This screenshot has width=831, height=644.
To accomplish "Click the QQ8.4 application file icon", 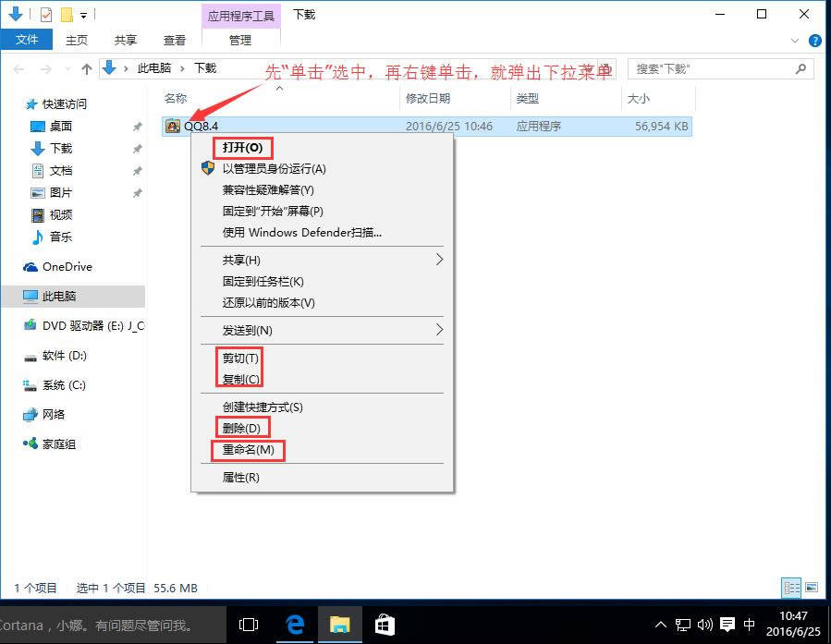I will coord(173,127).
